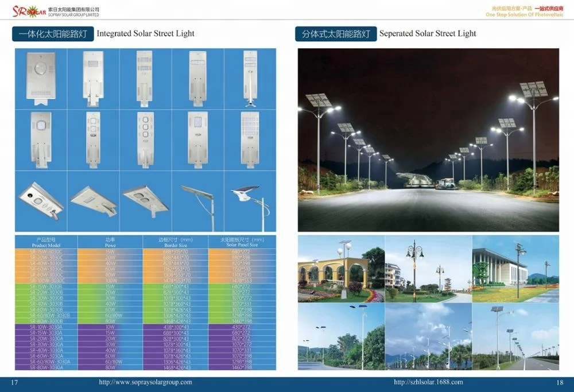Switch to the Integrated Solar Street Light section
This screenshot has width=574, height=392.
(x=53, y=33)
